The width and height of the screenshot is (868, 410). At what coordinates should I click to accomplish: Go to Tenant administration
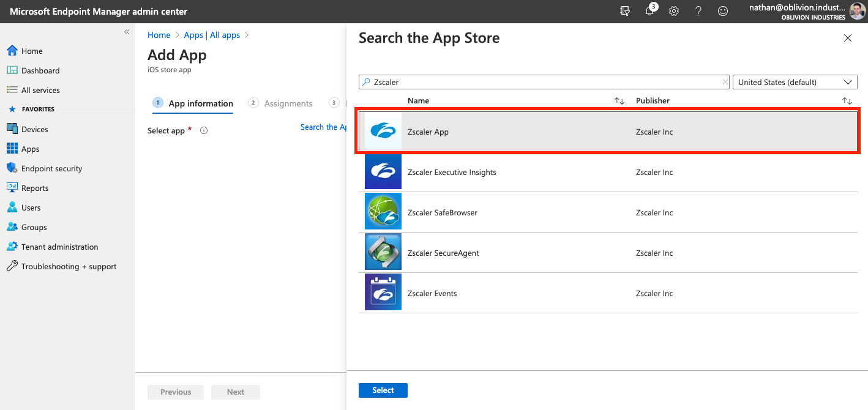(59, 247)
